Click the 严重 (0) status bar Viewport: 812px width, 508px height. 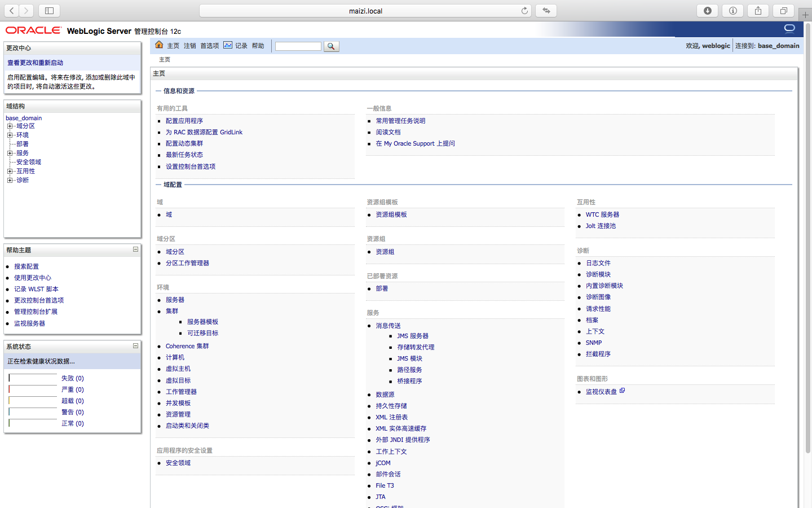33,389
